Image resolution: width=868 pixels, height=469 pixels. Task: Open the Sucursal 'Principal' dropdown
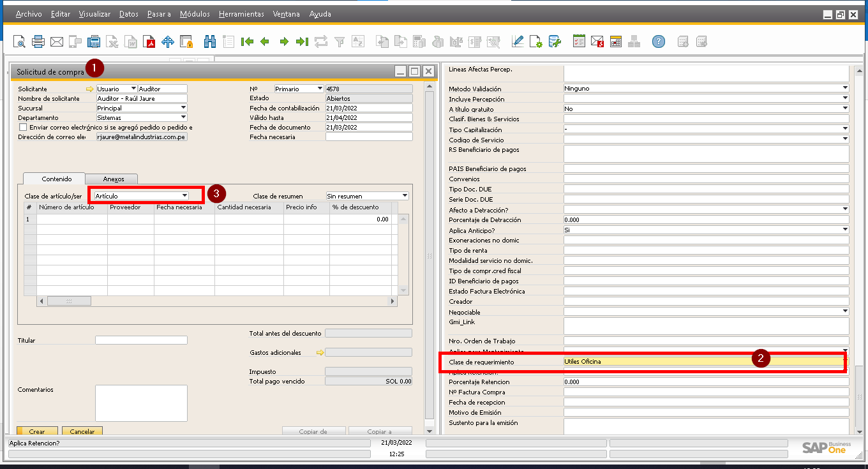(x=183, y=108)
